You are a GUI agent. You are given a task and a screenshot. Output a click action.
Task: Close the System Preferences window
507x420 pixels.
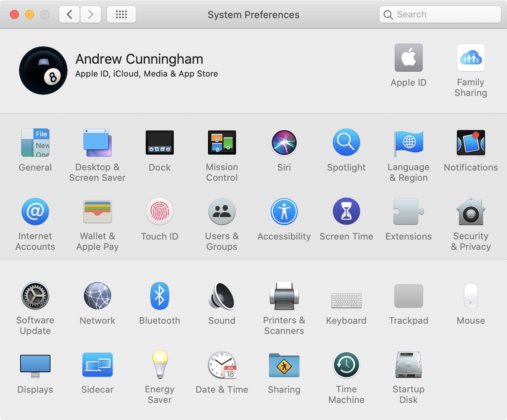pos(14,15)
